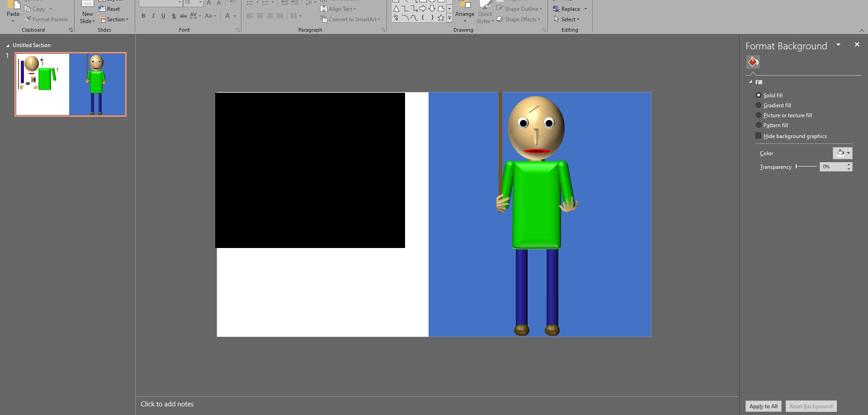This screenshot has width=868, height=415.
Task: Open Character Spacing AV control
Action: pos(195,16)
